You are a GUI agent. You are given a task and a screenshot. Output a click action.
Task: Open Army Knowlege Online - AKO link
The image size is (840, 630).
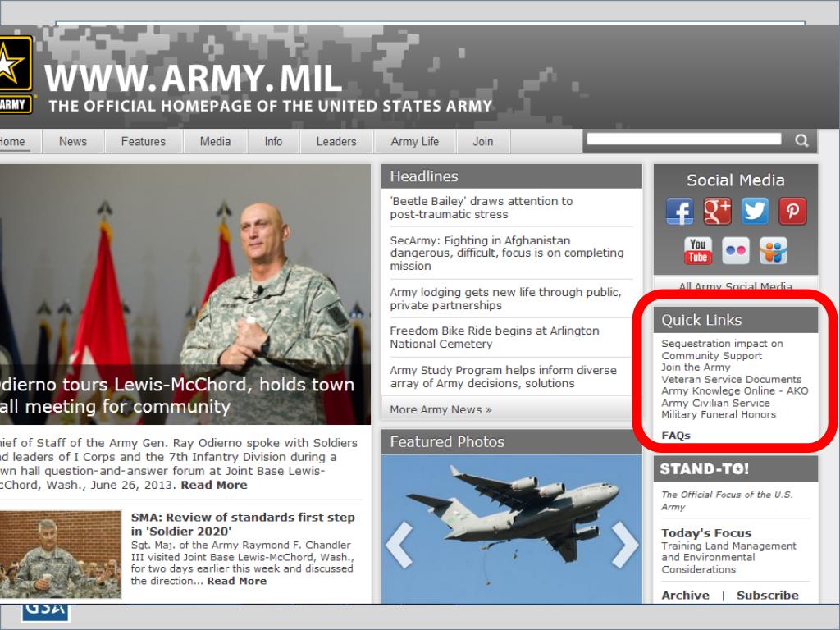[x=735, y=391]
